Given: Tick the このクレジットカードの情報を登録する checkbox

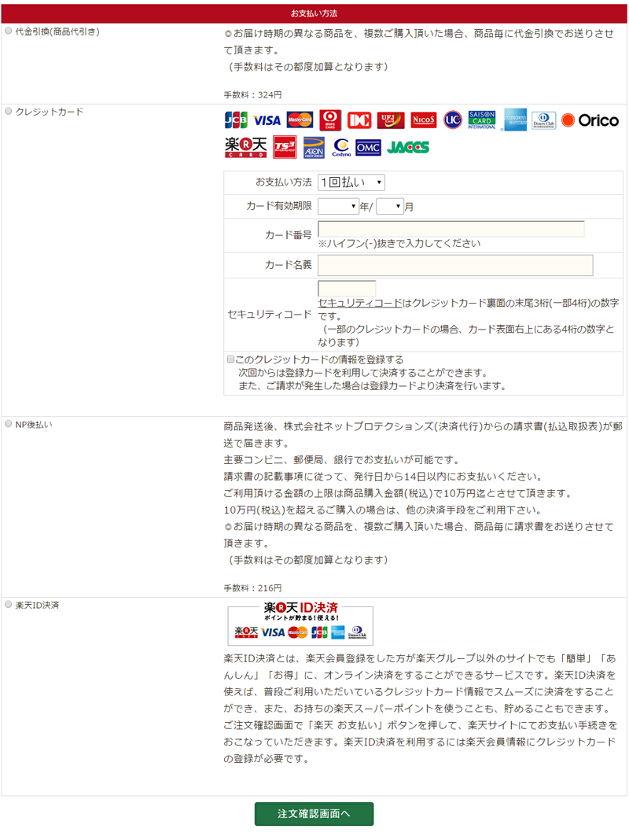Looking at the screenshot, I should [x=230, y=359].
